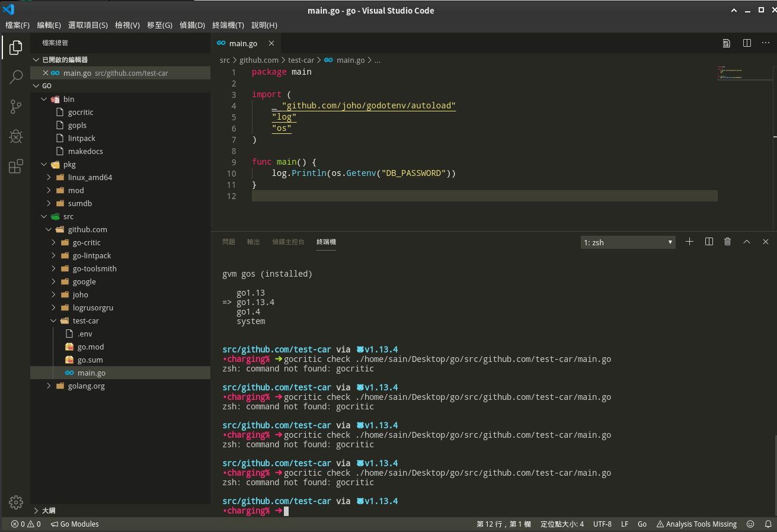777x532 pixels.
Task: Open the Search panel
Action: (15, 77)
